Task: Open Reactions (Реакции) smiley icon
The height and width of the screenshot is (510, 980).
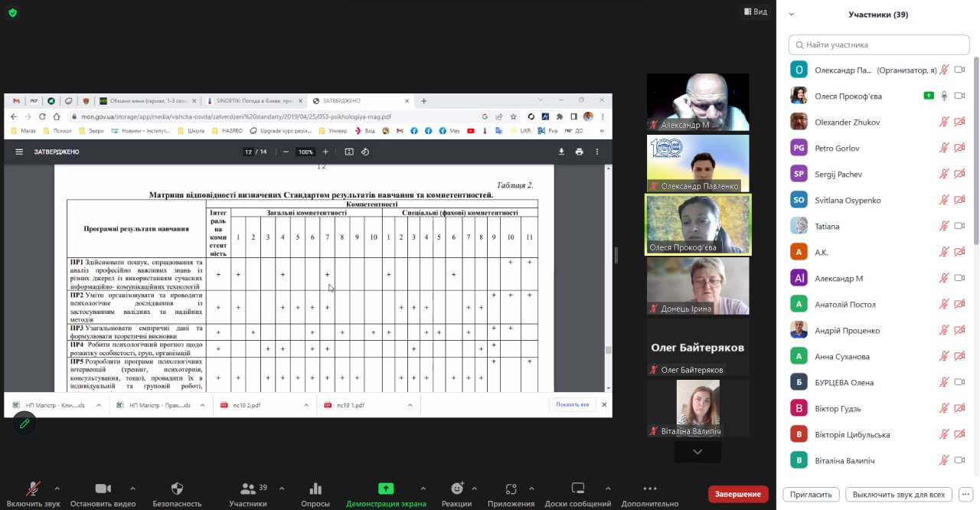Action: 457,489
